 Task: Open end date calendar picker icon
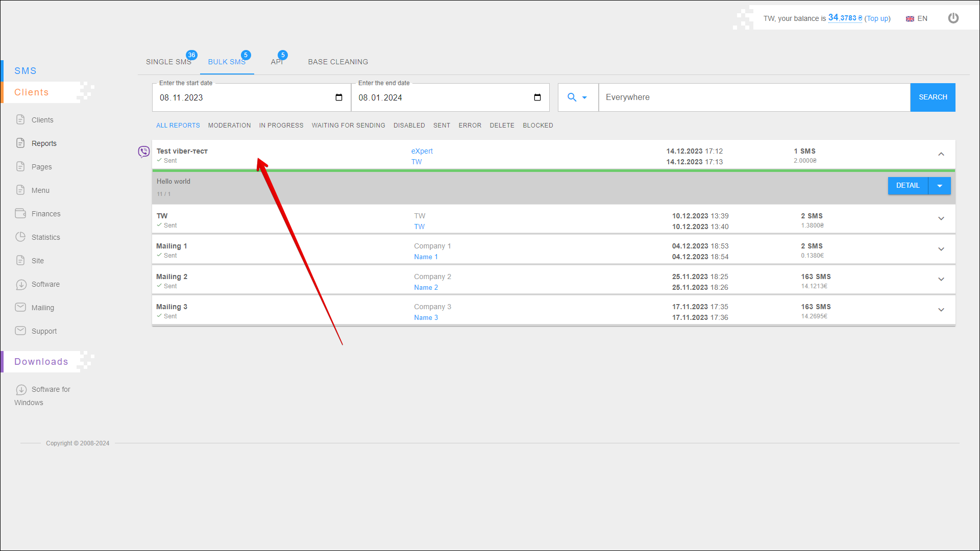click(537, 97)
